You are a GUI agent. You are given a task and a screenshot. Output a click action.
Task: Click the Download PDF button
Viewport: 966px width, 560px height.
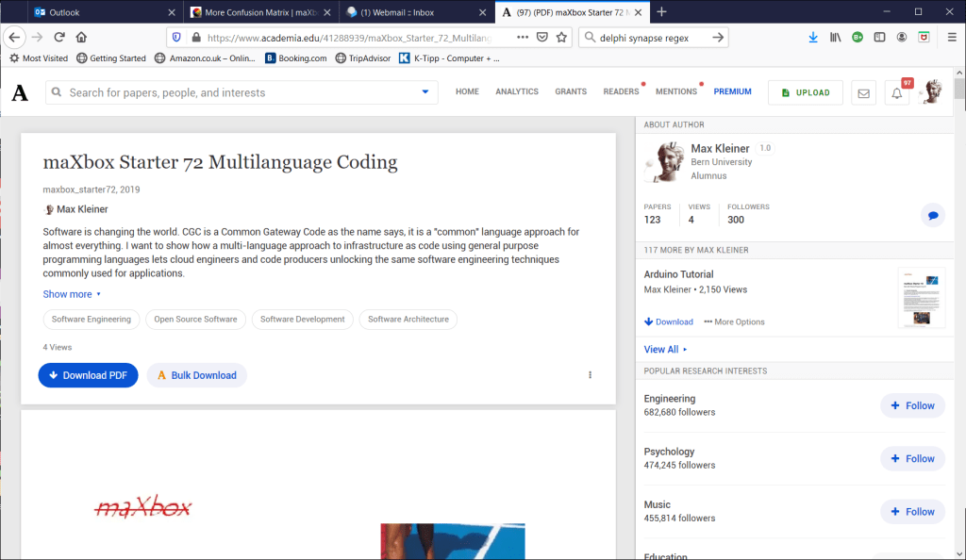coord(88,375)
